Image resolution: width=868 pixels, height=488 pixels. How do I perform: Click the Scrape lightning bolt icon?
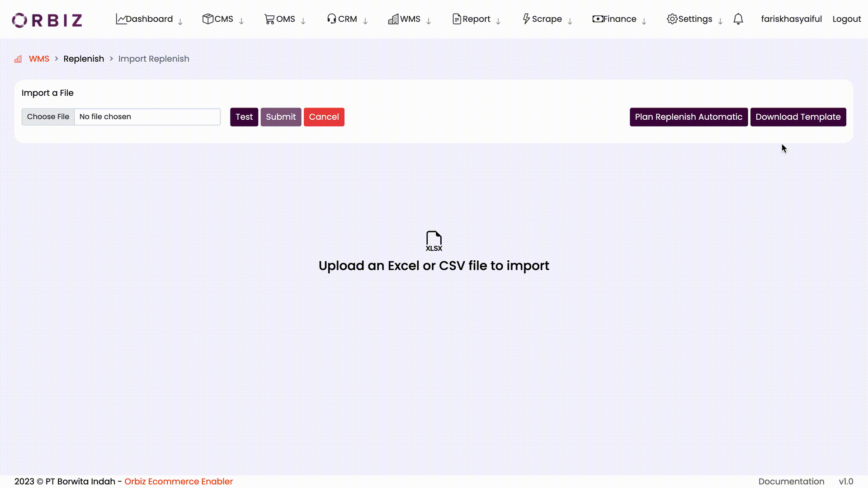pyautogui.click(x=525, y=19)
